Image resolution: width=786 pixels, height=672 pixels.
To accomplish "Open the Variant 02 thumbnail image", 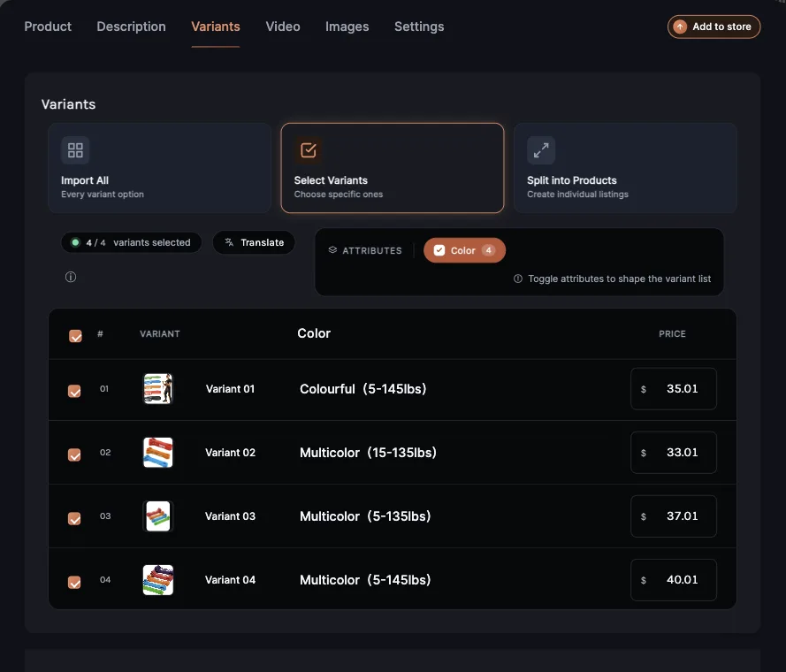I will point(158,453).
